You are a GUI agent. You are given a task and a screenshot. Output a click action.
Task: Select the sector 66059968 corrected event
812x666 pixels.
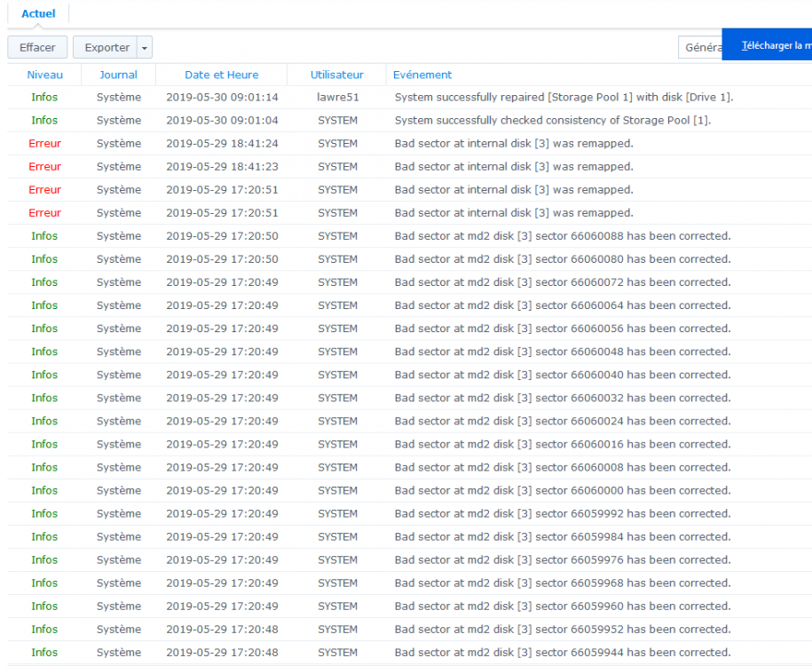coord(410,583)
